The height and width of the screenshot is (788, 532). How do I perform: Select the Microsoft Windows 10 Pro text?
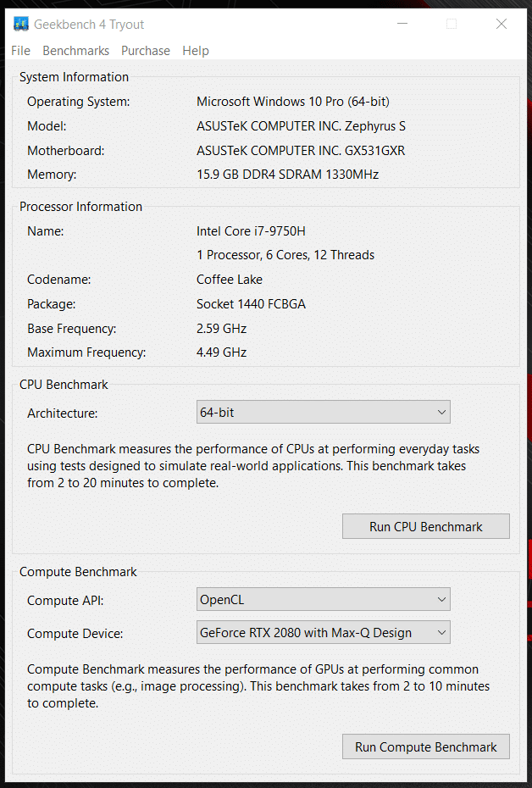[293, 102]
